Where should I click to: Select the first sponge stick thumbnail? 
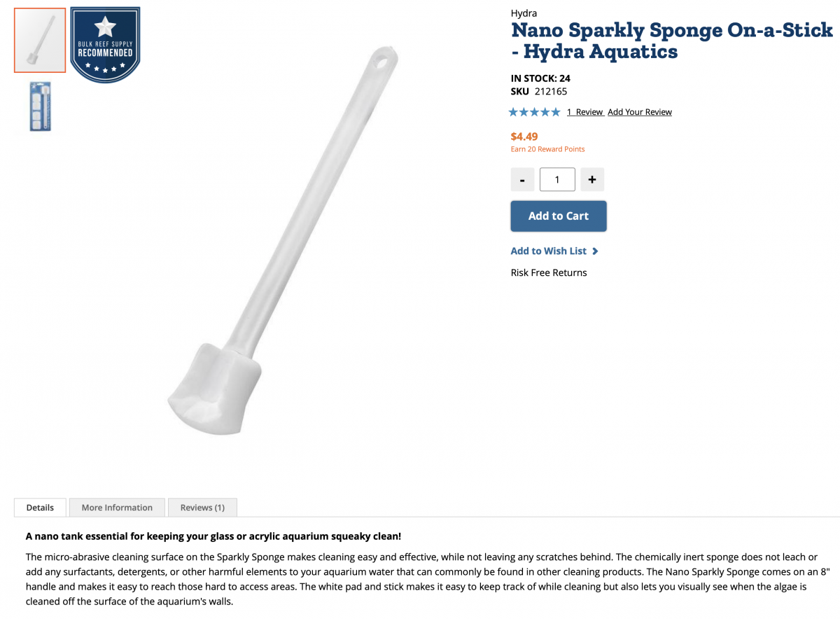(x=40, y=40)
